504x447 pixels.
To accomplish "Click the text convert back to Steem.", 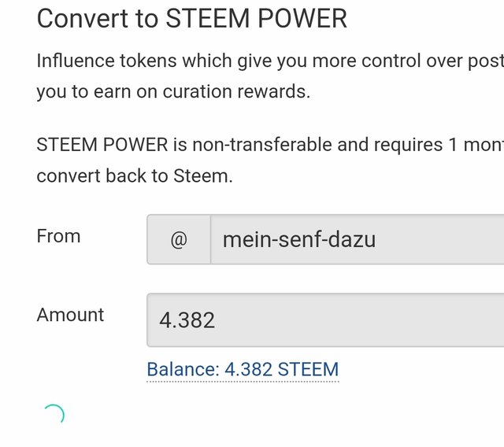I will [135, 176].
